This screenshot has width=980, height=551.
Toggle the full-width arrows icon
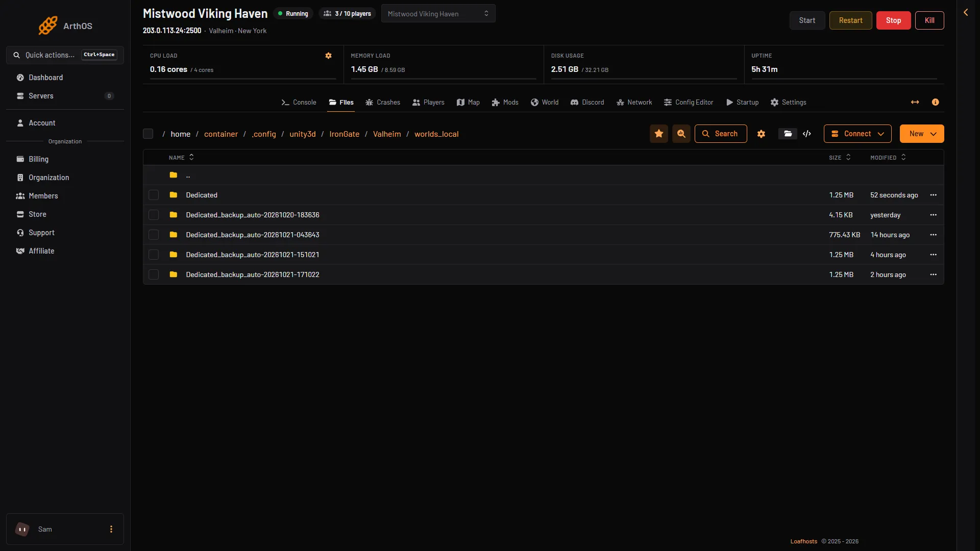pos(915,103)
